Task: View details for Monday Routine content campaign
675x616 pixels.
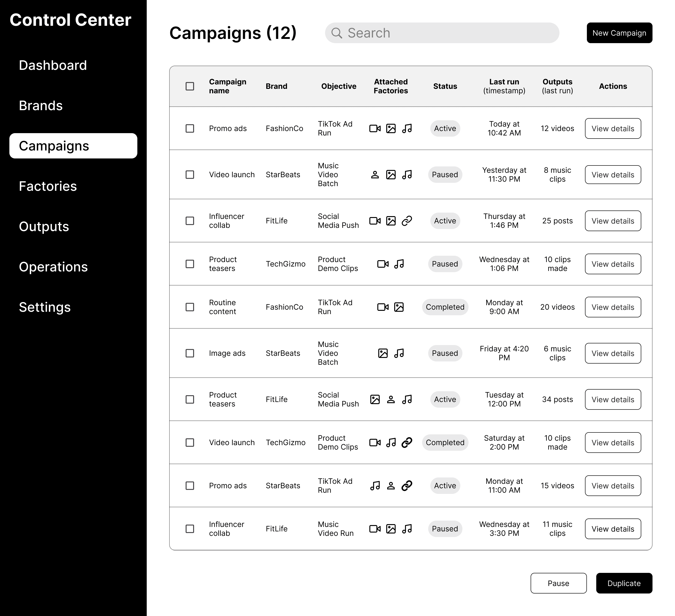Action: [x=613, y=307]
